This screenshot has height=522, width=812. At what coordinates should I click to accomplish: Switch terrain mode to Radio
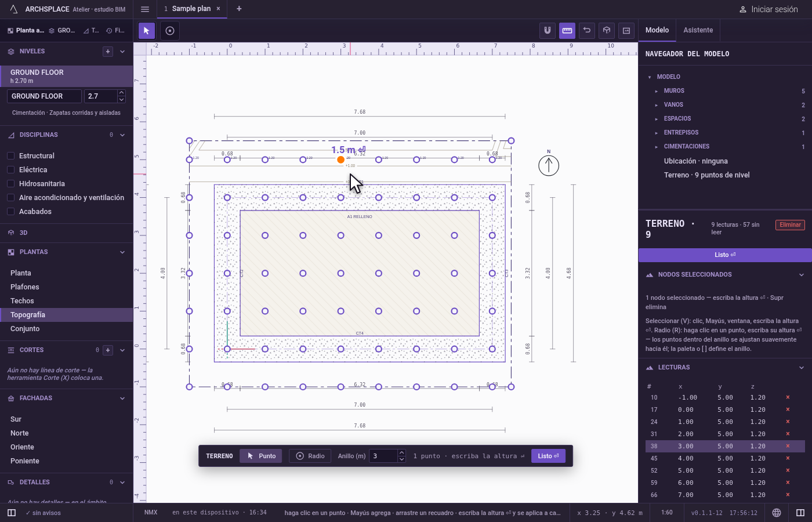click(310, 456)
